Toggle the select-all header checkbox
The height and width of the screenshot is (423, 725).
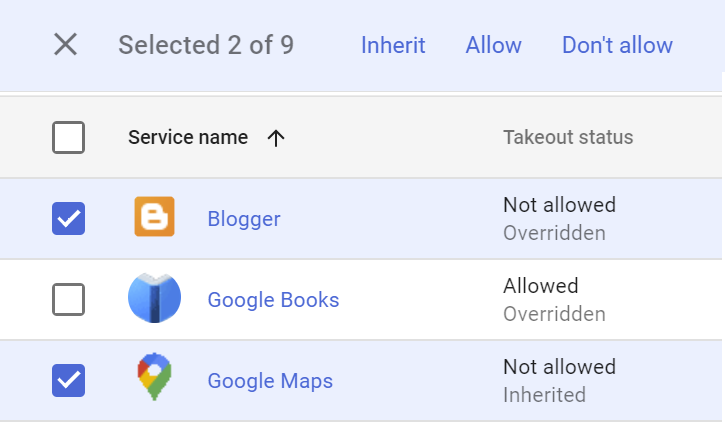[68, 137]
